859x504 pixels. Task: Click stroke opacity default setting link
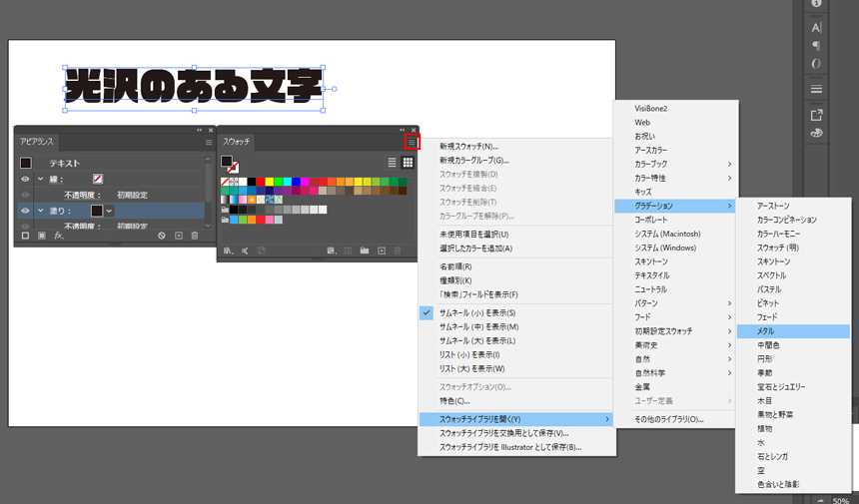pos(132,195)
